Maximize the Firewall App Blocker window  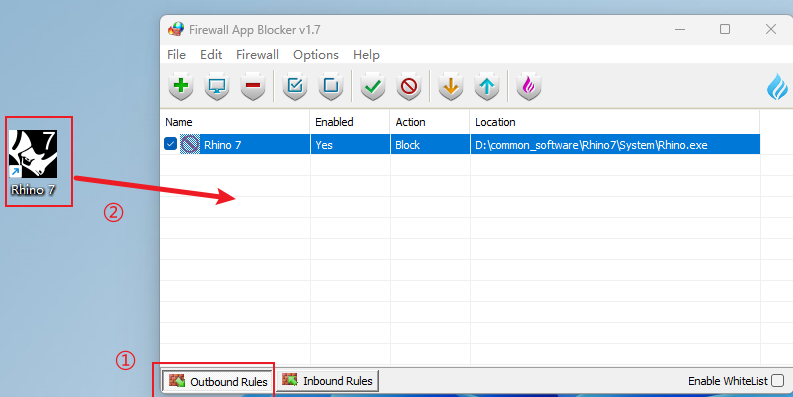pyautogui.click(x=725, y=29)
